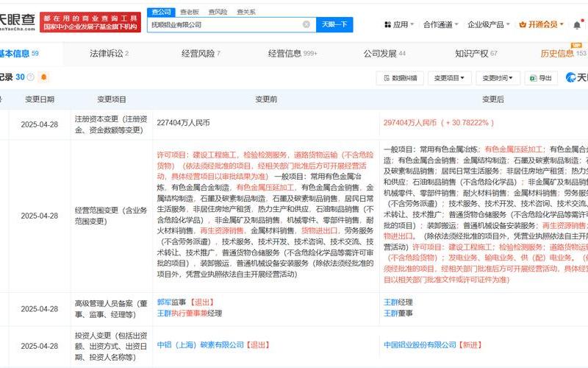Switch to the 知识产权 tab
The height and width of the screenshot is (368, 588).
coord(476,54)
